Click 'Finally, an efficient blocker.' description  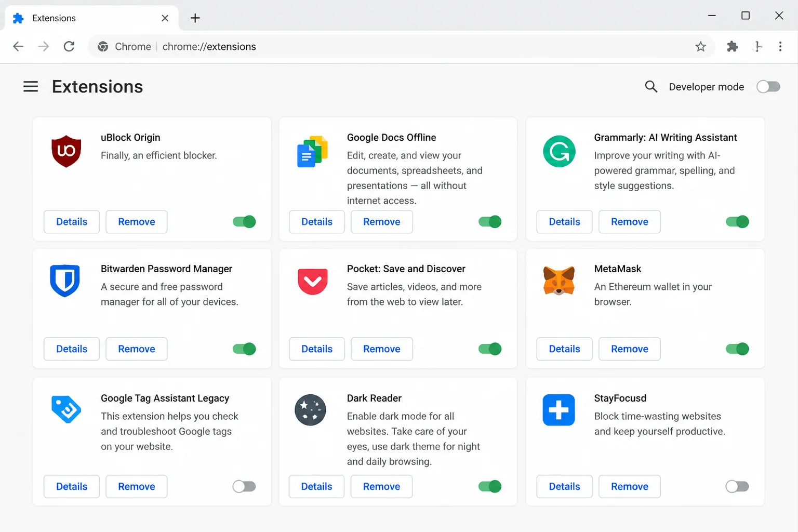[159, 155]
